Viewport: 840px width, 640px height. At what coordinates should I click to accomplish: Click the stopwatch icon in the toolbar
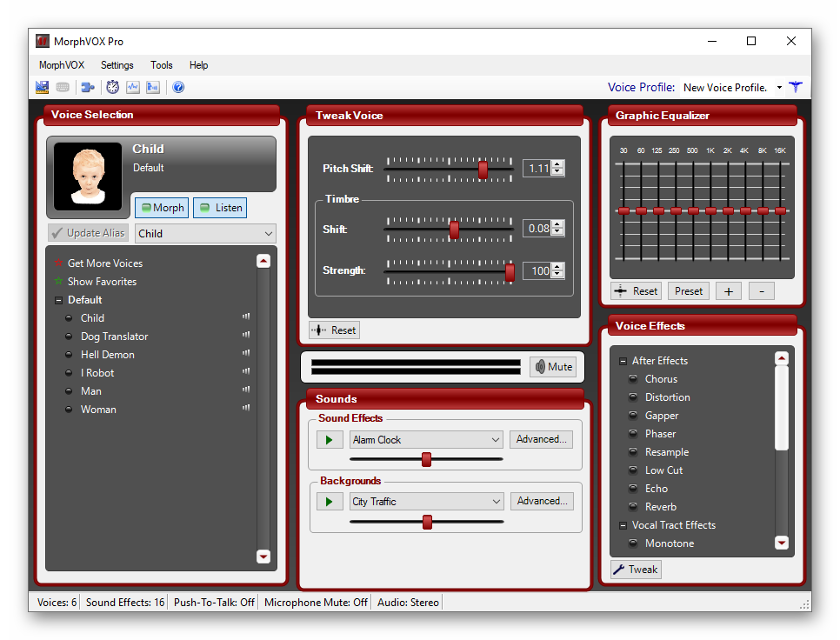pyautogui.click(x=112, y=87)
